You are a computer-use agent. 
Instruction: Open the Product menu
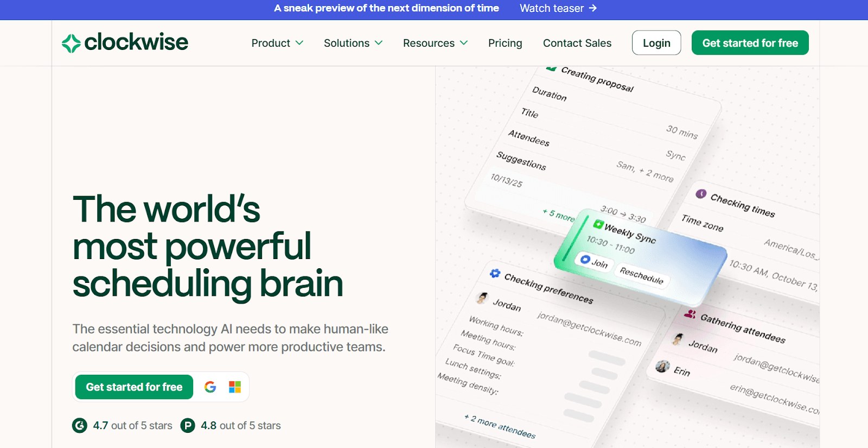point(277,43)
